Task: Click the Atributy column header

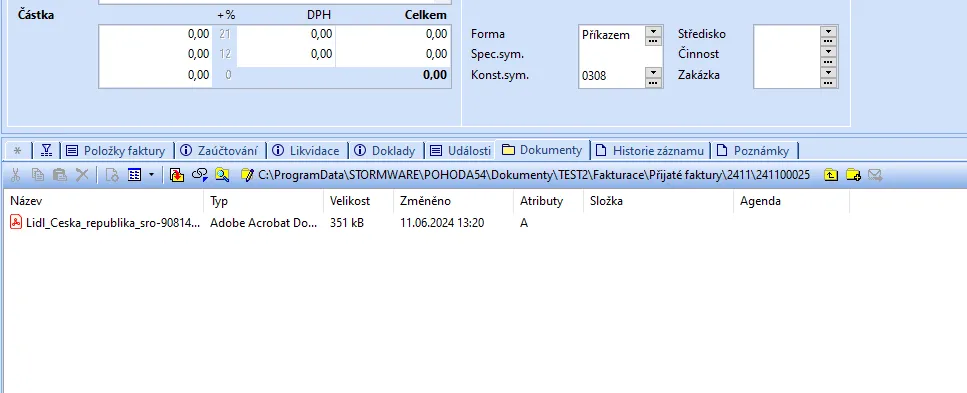Action: [x=548, y=201]
